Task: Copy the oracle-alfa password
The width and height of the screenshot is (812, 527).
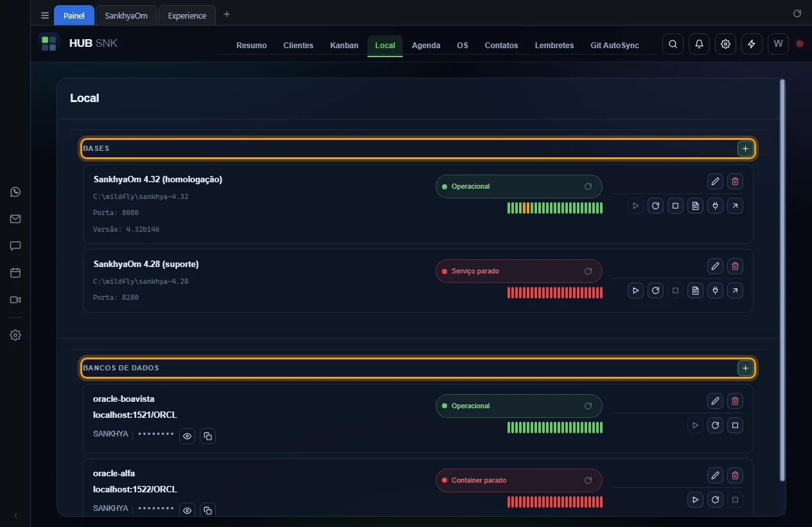Action: 207,510
